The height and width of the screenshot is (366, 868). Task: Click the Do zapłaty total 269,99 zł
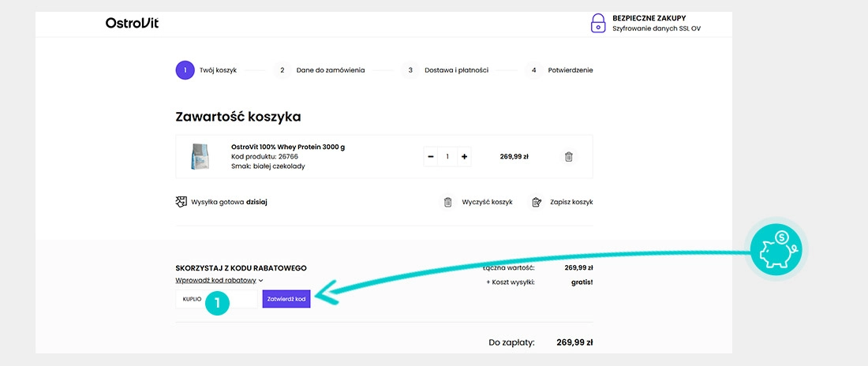[x=574, y=342]
